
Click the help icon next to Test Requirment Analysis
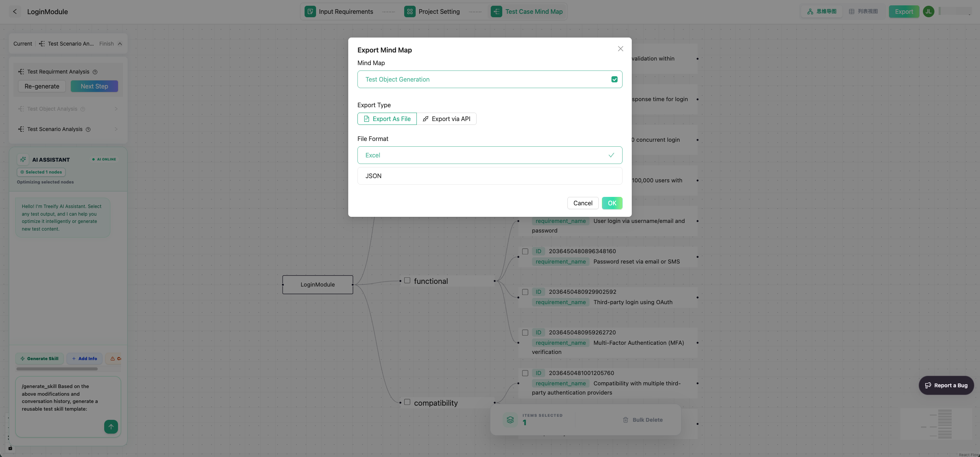click(95, 72)
